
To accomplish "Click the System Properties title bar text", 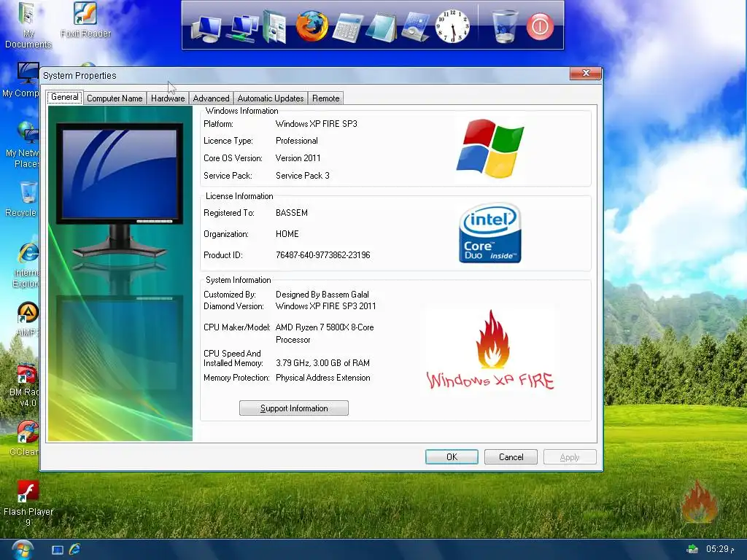I will (x=80, y=75).
